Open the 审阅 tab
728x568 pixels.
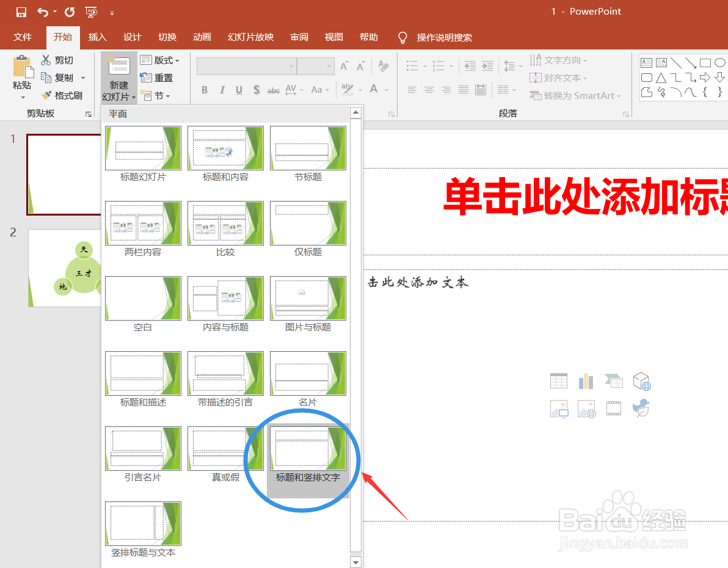click(x=299, y=37)
